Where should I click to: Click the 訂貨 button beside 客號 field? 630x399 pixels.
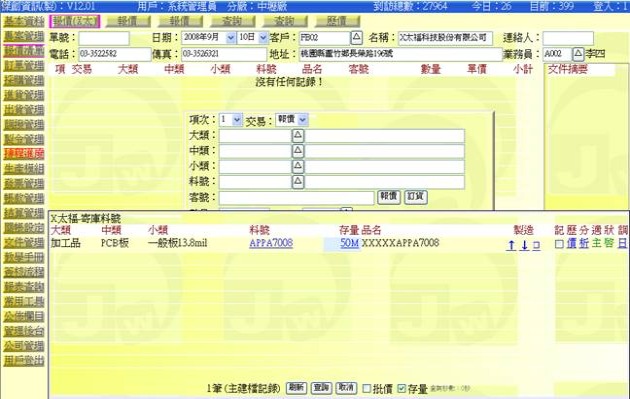(x=415, y=197)
